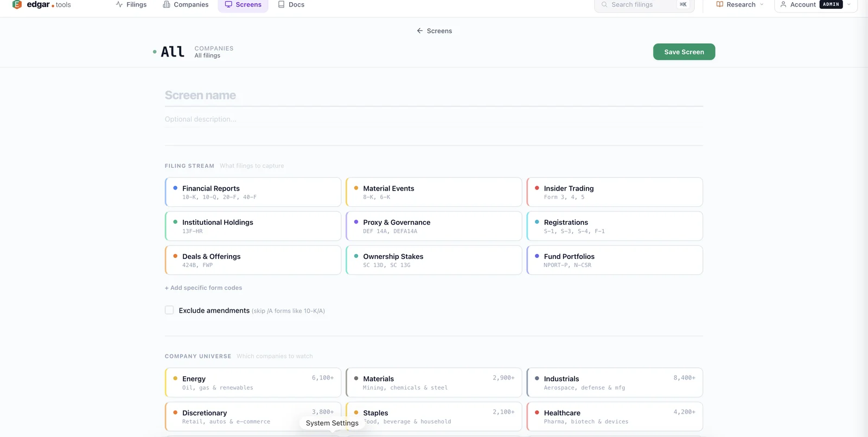Select the Materials sector card
The width and height of the screenshot is (868, 437).
point(433,383)
